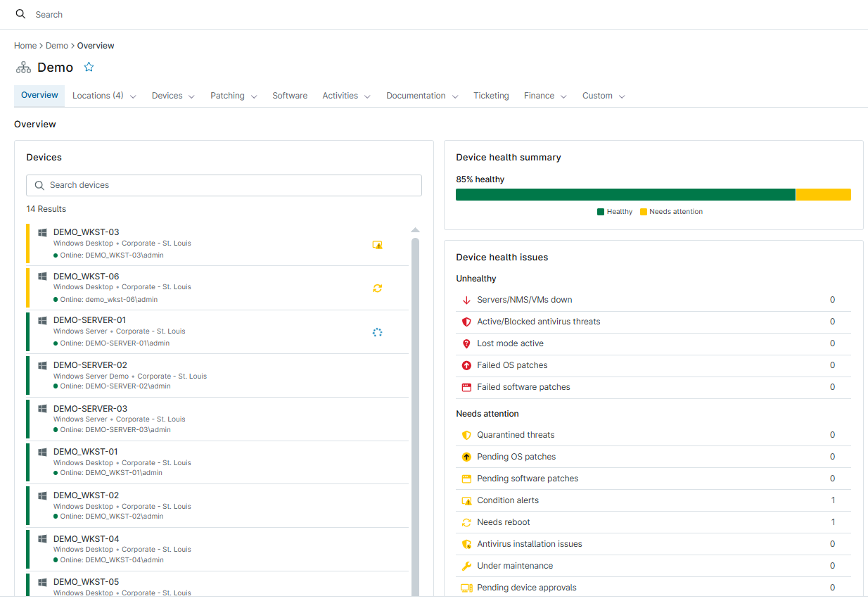Click the Failed software patches icon
868x601 pixels.
(466, 387)
